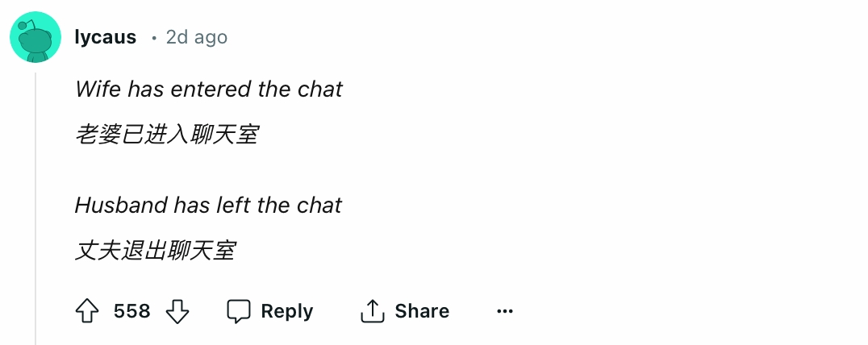Click the dot separator before 2d ago
868x345 pixels.
[154, 38]
